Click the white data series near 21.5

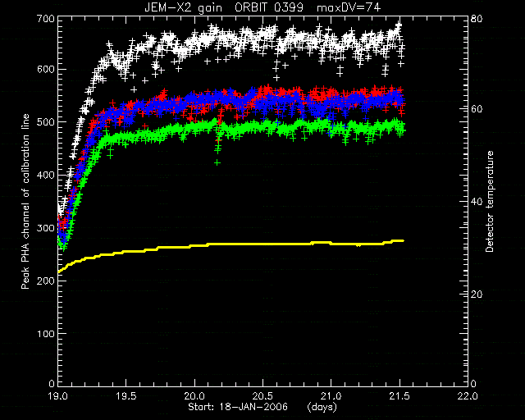[x=399, y=26]
